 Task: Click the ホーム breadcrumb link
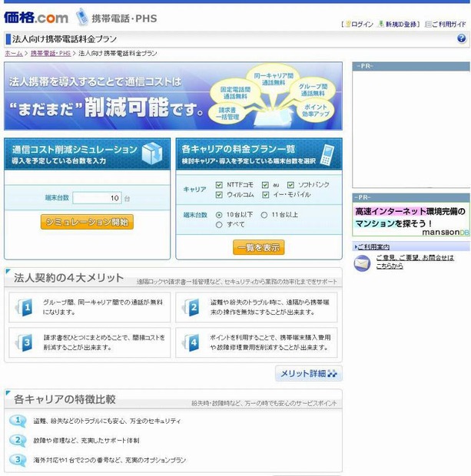click(x=14, y=54)
